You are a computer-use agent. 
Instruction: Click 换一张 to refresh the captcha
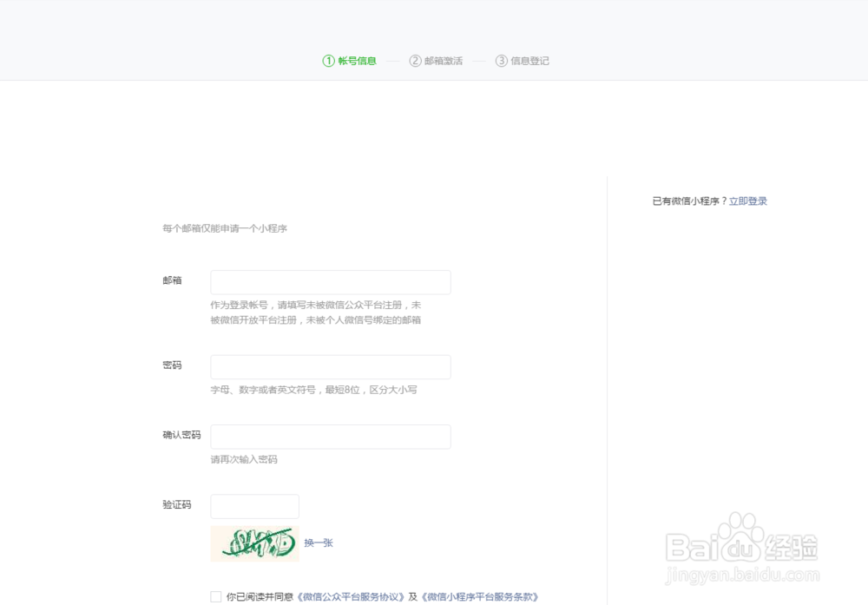click(319, 543)
